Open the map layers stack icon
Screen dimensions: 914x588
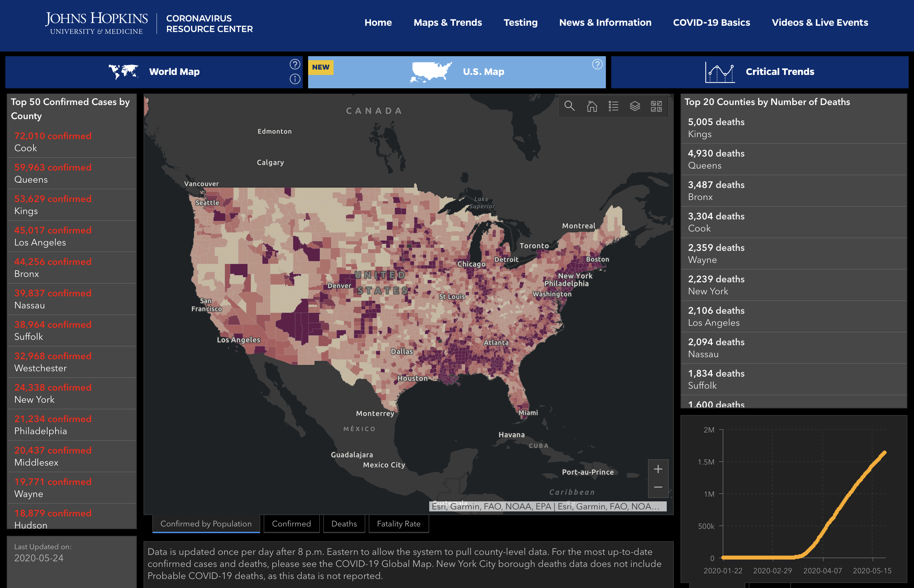(x=635, y=106)
